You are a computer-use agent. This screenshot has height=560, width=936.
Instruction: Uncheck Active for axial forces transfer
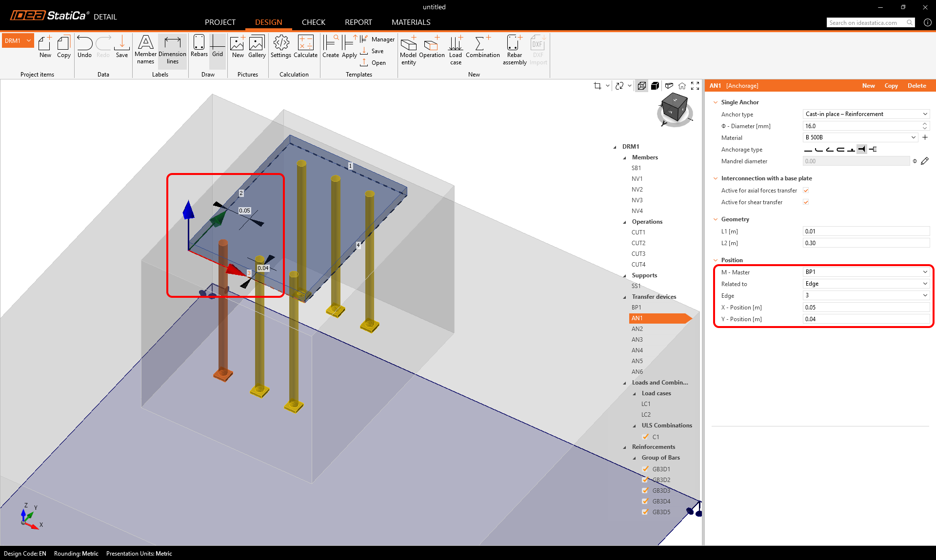coord(806,191)
